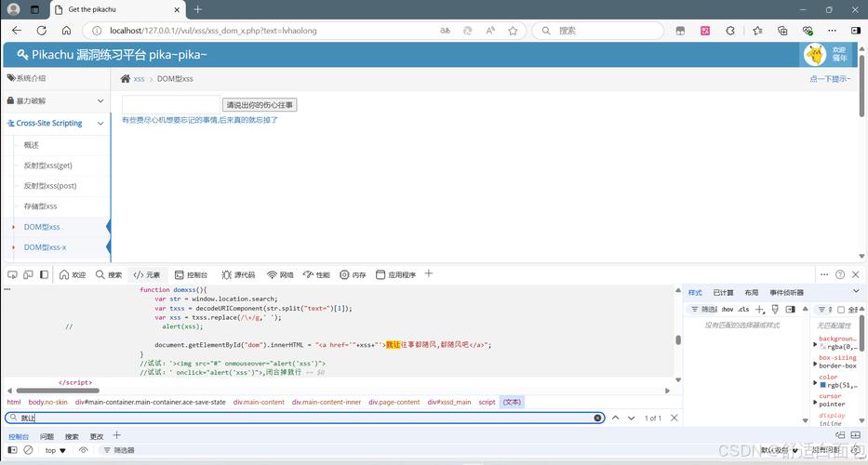868x465 pixels.
Task: Open a new browser tab
Action: click(197, 9)
